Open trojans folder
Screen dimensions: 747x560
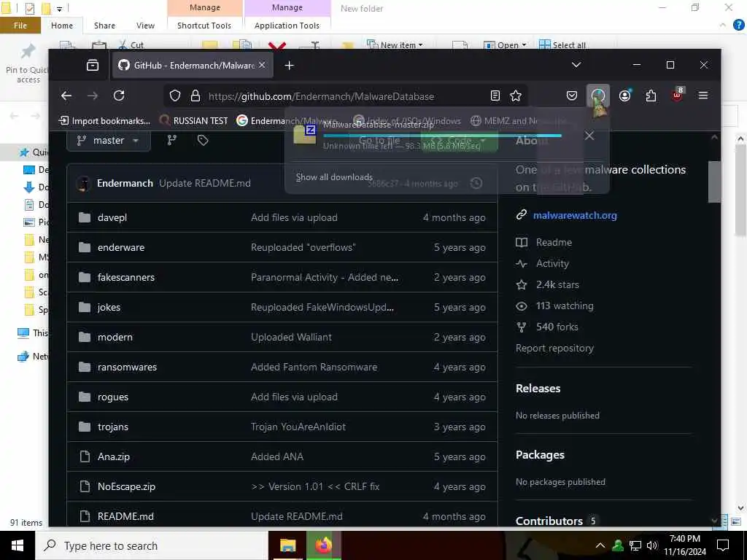click(x=113, y=427)
